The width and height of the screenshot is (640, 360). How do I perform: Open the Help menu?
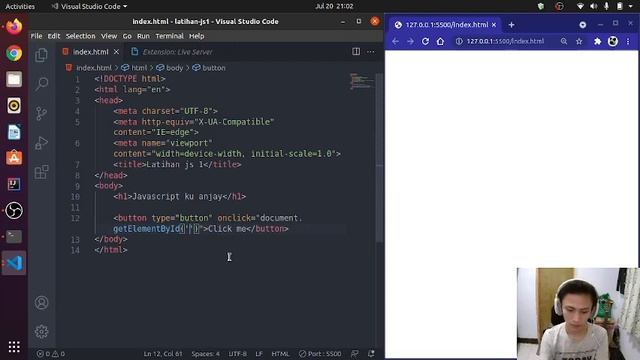pyautogui.click(x=196, y=36)
